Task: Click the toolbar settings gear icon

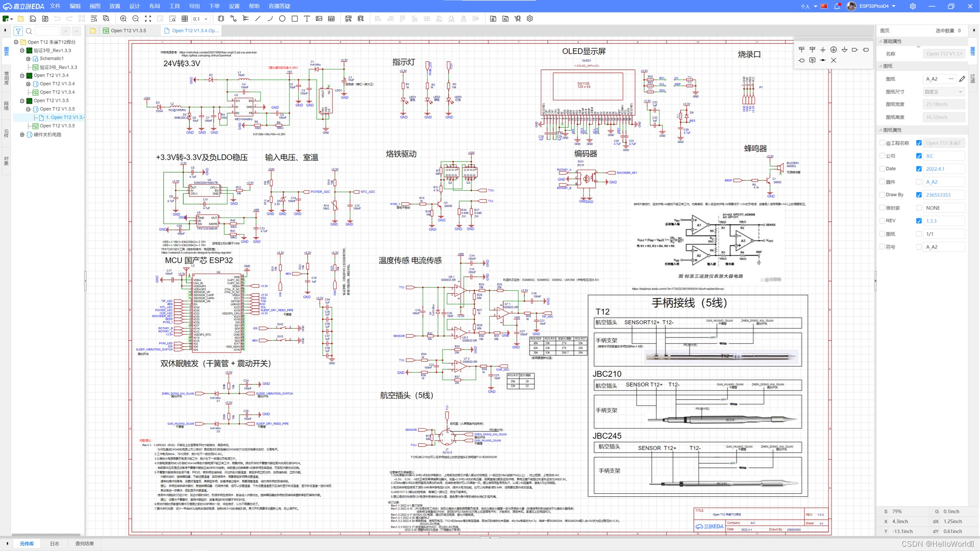Action: [530, 19]
